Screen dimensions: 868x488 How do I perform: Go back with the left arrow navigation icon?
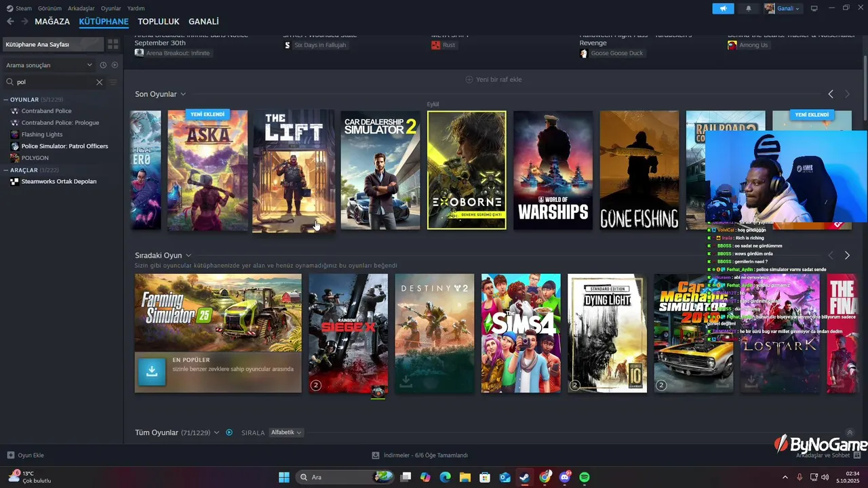10,22
